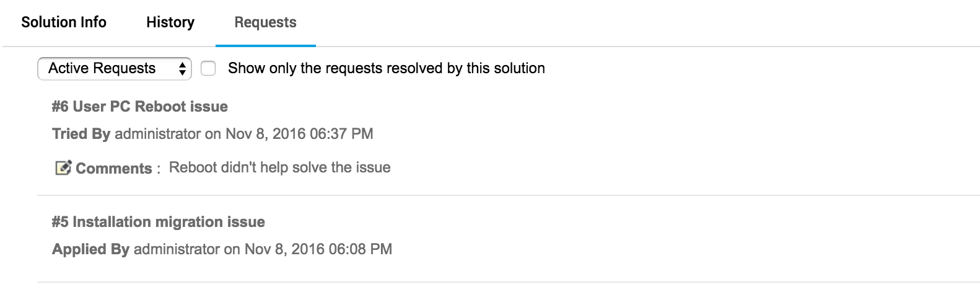
Task: Click the 'Tried By' label
Action: coord(81,134)
